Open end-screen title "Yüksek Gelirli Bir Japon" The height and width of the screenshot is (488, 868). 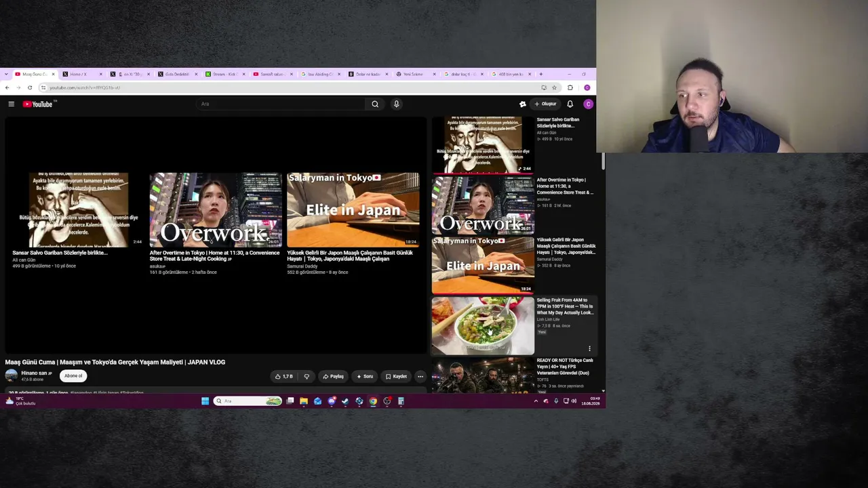click(350, 256)
